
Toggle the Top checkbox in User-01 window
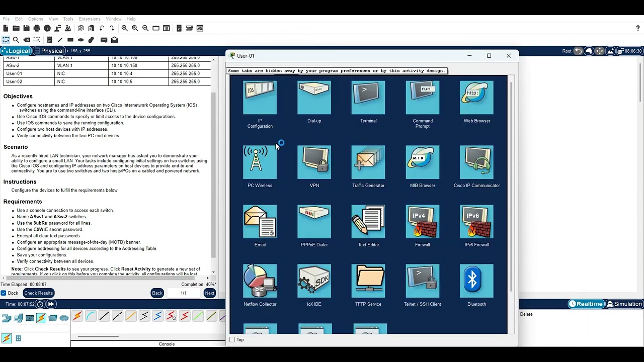[232, 340]
